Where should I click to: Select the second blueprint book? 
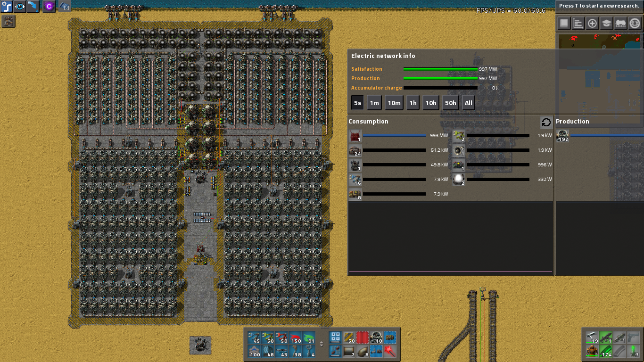click(x=335, y=351)
